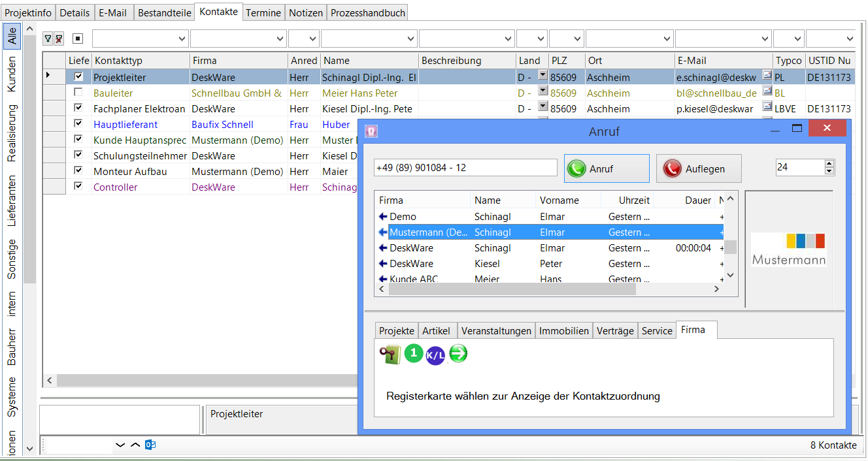The height and width of the screenshot is (461, 868).
Task: Click the phone number input field
Action: [x=465, y=168]
